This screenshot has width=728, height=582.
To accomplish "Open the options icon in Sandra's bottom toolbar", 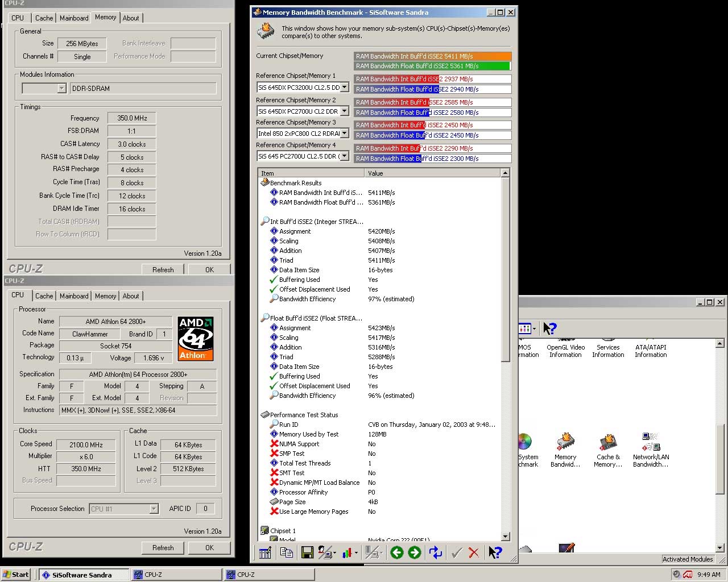I will coord(264,552).
